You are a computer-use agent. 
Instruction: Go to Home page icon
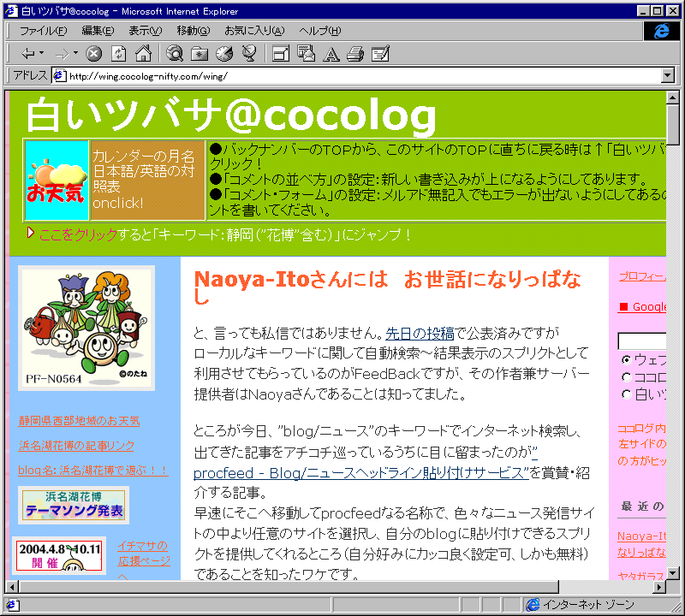pyautogui.click(x=143, y=54)
